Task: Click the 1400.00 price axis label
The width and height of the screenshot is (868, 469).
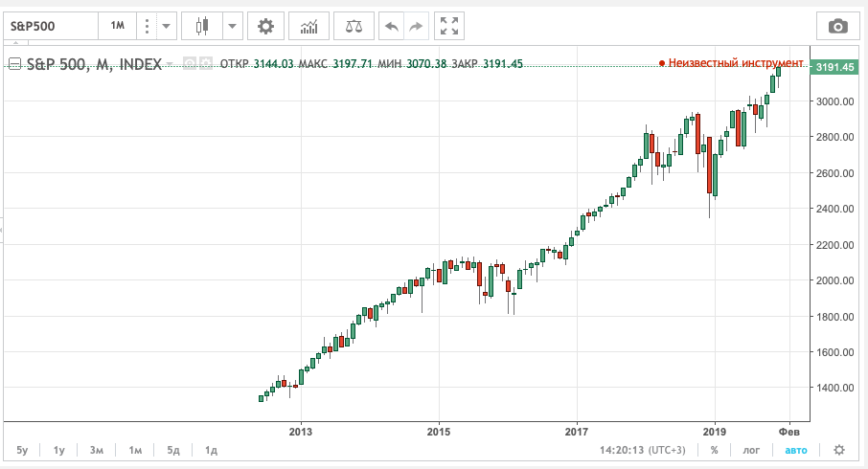Action: pyautogui.click(x=834, y=388)
